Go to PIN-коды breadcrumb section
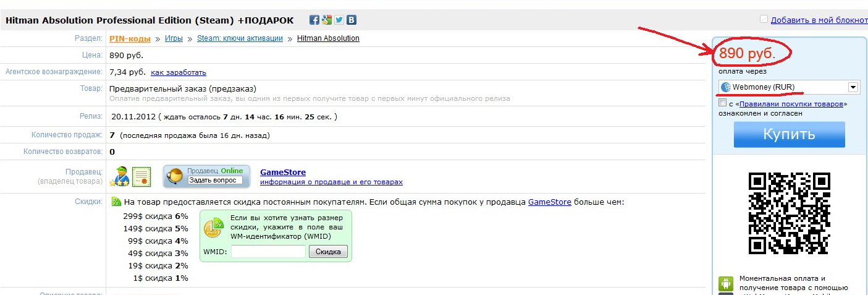The height and width of the screenshot is (295, 868). tap(130, 38)
